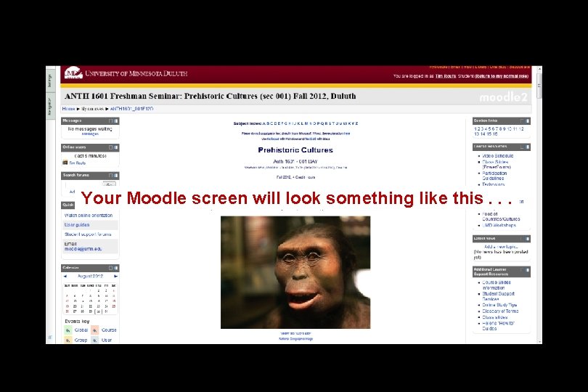The width and height of the screenshot is (588, 392).
Task: Open the User guides link
Action: tap(77, 225)
